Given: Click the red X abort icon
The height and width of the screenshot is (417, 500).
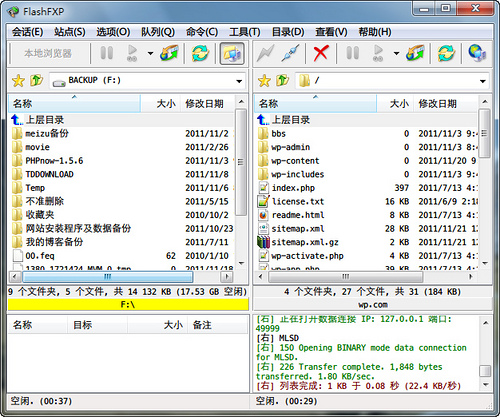Looking at the screenshot, I should click(x=321, y=53).
